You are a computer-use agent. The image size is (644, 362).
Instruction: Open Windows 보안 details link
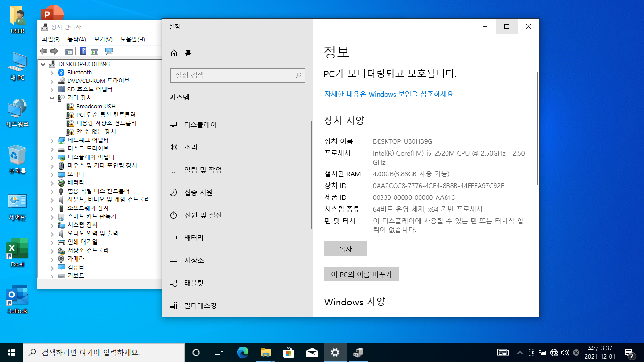[389, 94]
